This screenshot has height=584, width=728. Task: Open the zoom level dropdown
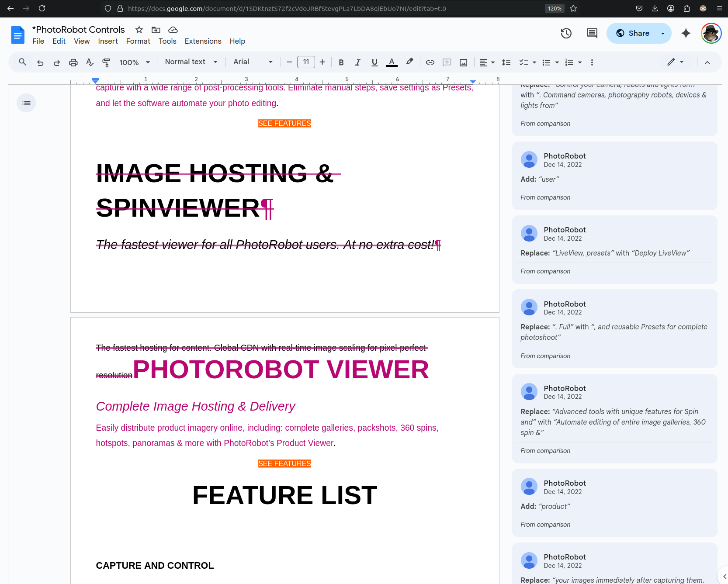(x=135, y=62)
